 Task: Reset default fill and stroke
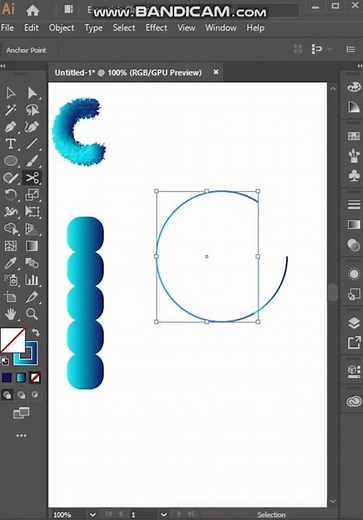point(5,361)
